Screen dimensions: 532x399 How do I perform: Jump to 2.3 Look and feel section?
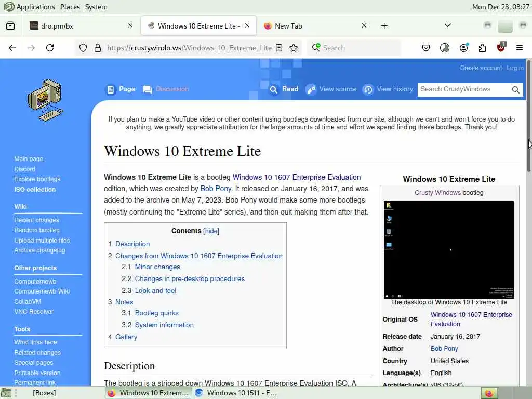tap(155, 290)
